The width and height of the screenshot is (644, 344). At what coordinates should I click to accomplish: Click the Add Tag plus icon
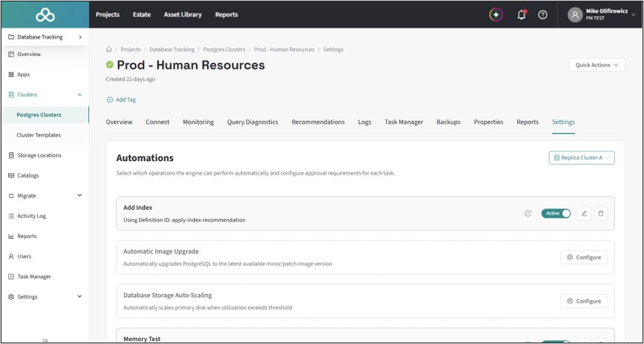click(110, 100)
